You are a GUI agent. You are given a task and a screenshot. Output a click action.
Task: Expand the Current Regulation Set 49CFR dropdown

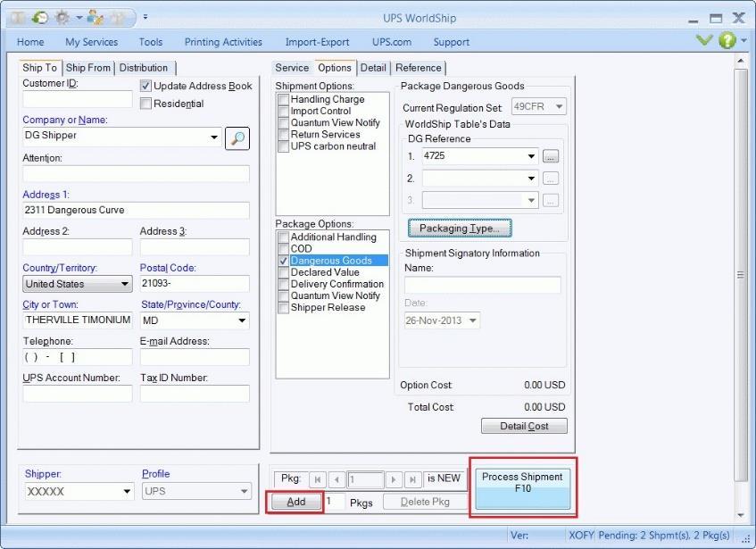point(559,106)
